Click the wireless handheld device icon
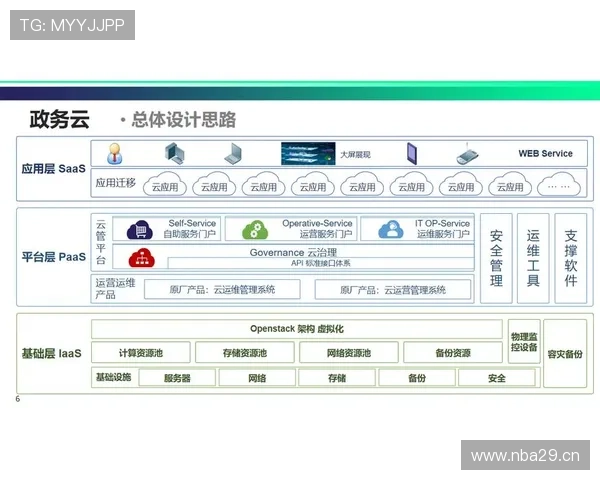Image resolution: width=600 pixels, height=480 pixels. pyautogui.click(x=467, y=154)
